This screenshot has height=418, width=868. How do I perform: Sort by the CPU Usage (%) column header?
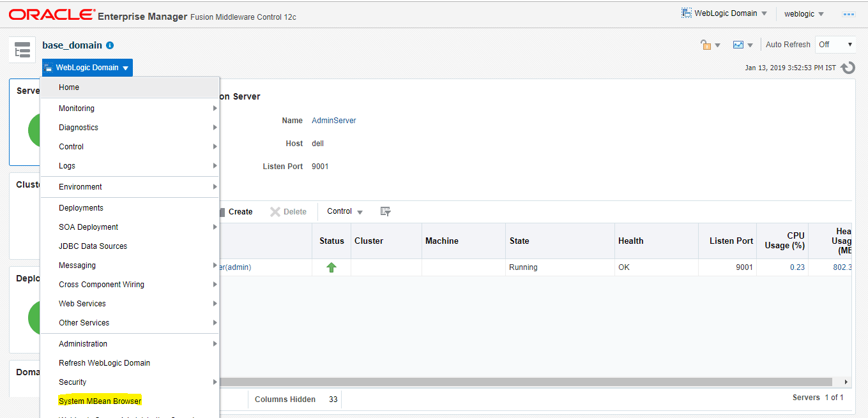pos(782,241)
